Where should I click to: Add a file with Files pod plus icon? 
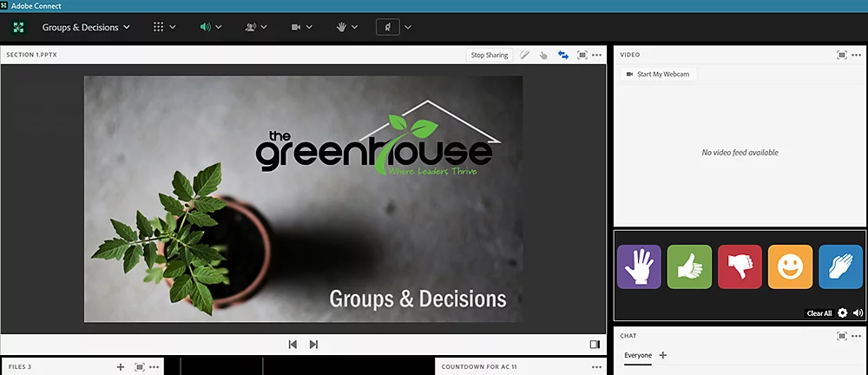(121, 366)
